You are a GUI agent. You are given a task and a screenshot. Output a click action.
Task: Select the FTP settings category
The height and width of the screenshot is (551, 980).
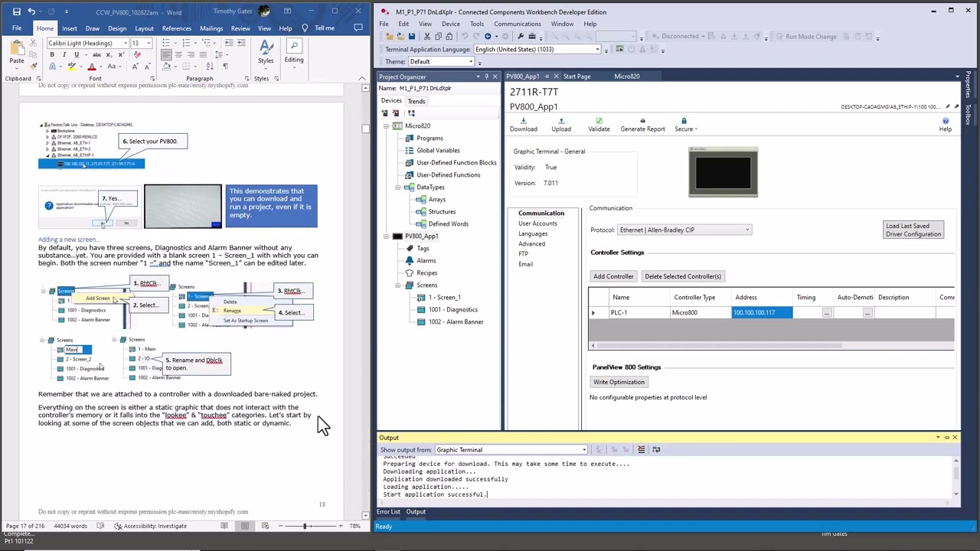point(523,254)
